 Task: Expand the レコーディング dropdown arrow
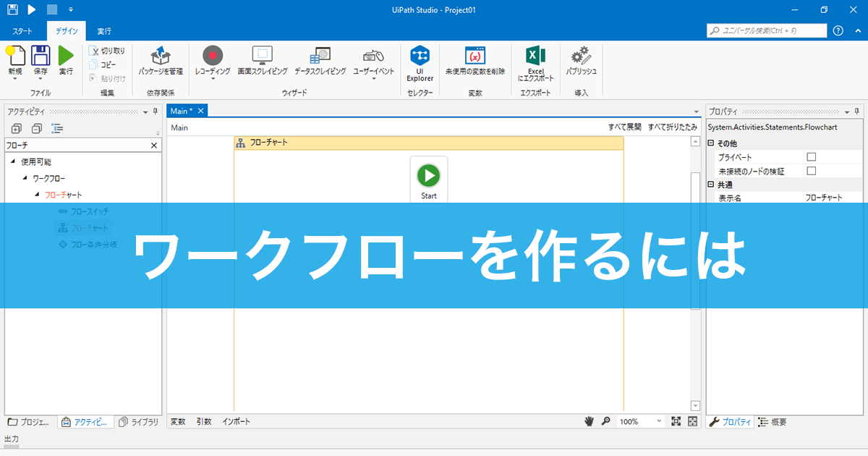click(213, 79)
